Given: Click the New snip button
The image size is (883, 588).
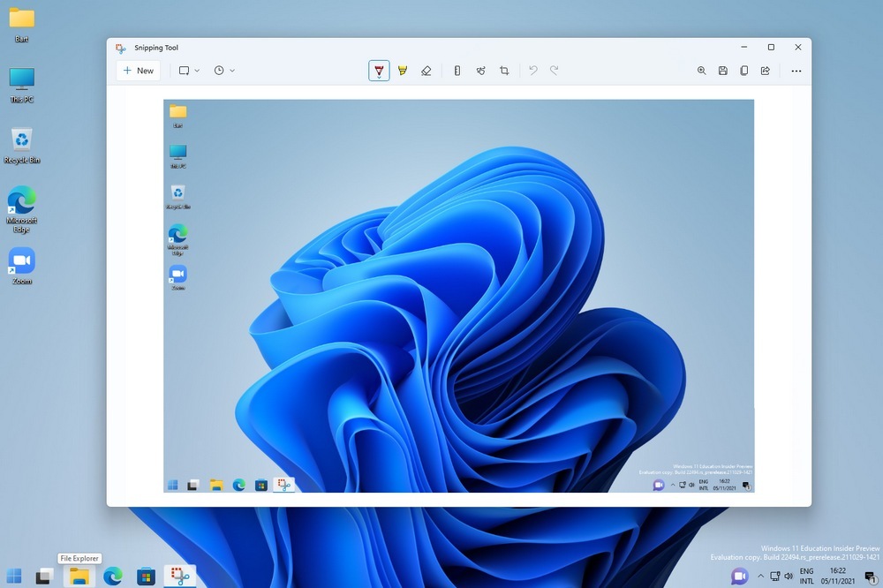Looking at the screenshot, I should click(138, 71).
